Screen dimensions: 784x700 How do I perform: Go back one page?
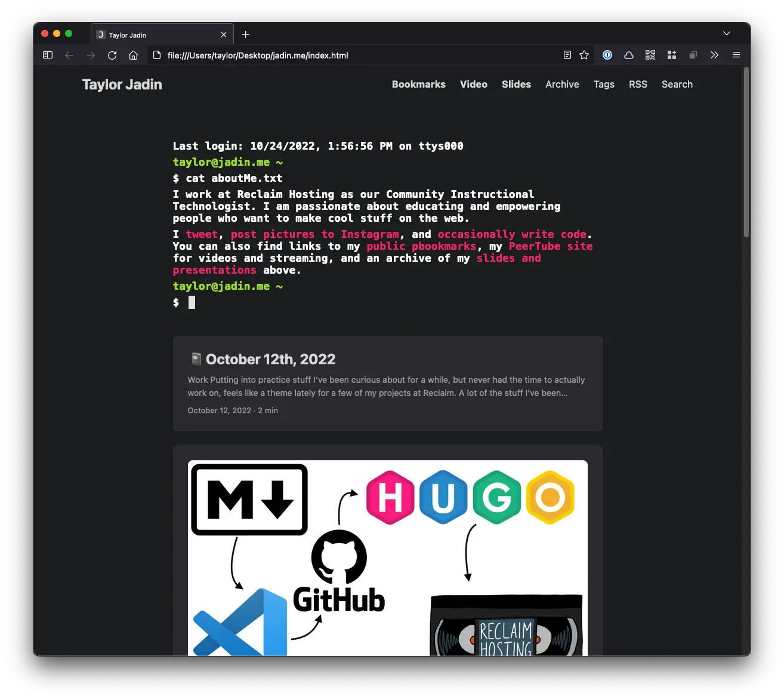(69, 55)
